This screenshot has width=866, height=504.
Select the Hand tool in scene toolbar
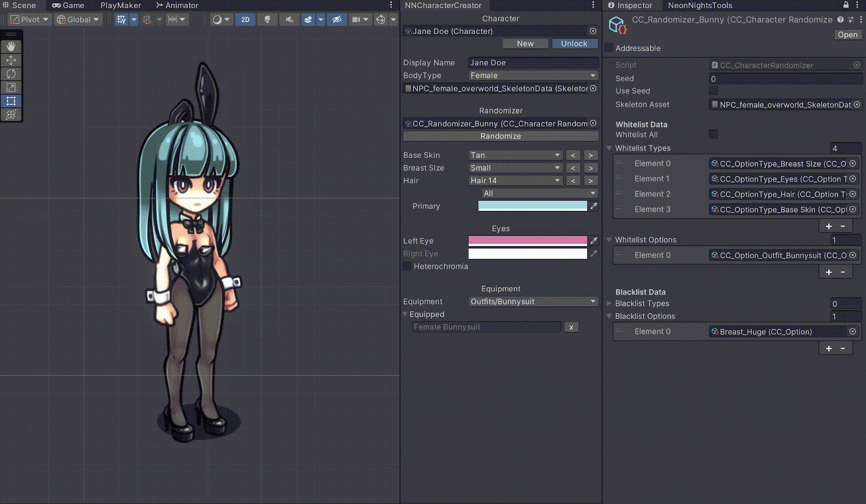11,47
